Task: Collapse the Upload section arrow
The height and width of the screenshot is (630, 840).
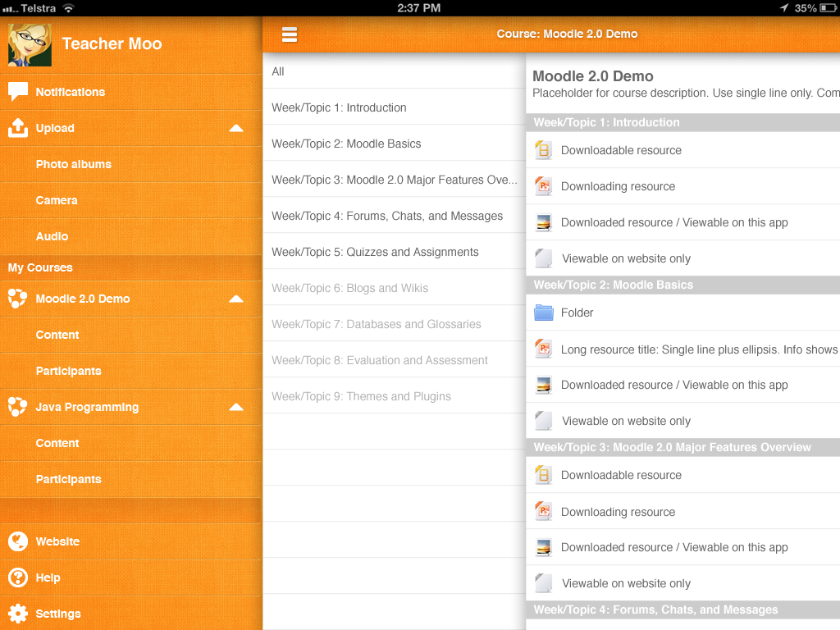Action: pyautogui.click(x=236, y=128)
